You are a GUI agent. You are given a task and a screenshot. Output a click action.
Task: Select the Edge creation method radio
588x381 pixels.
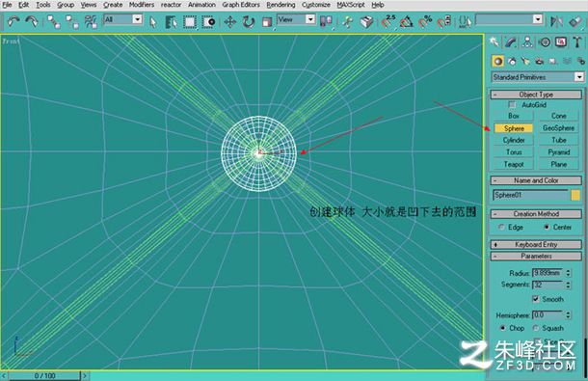501,227
